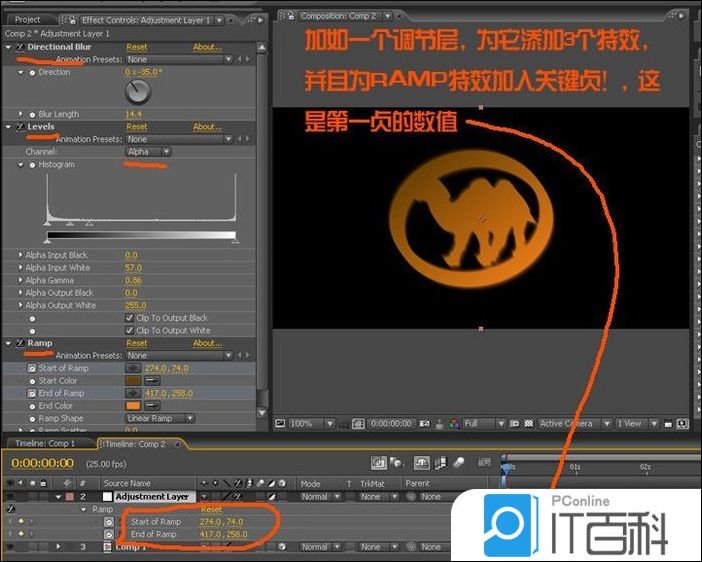The image size is (702, 562).
Task: Expand the Alpha Gamma property
Action: tap(20, 280)
